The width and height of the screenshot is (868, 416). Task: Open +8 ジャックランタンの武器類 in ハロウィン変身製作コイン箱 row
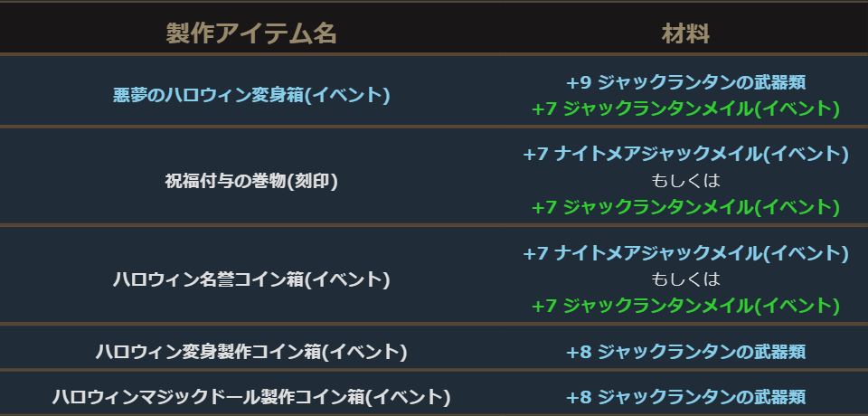click(x=685, y=351)
